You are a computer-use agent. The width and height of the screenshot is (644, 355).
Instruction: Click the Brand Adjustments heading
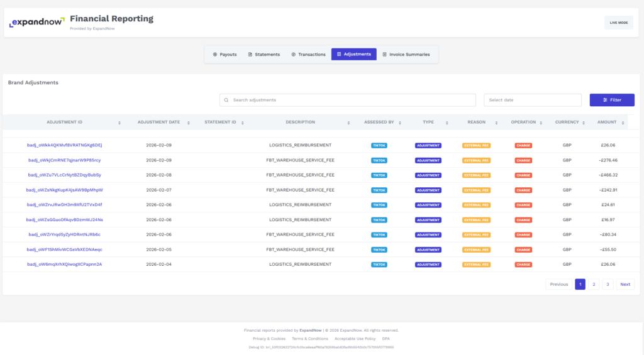coord(33,82)
